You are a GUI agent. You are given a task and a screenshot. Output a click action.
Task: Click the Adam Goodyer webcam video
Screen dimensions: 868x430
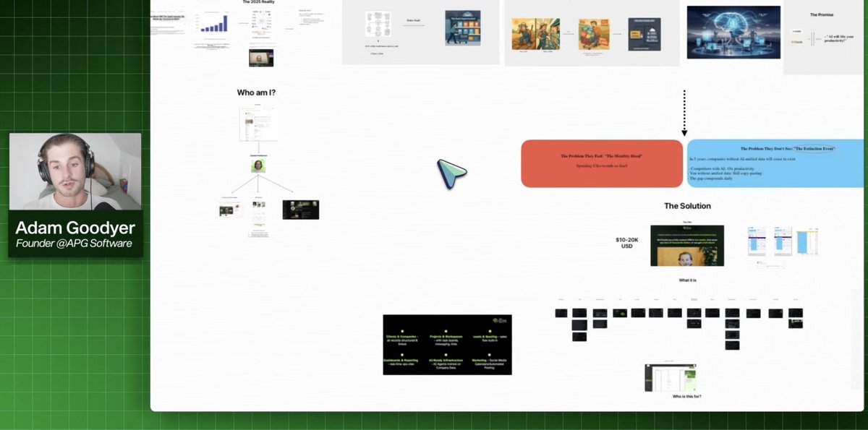(75, 171)
